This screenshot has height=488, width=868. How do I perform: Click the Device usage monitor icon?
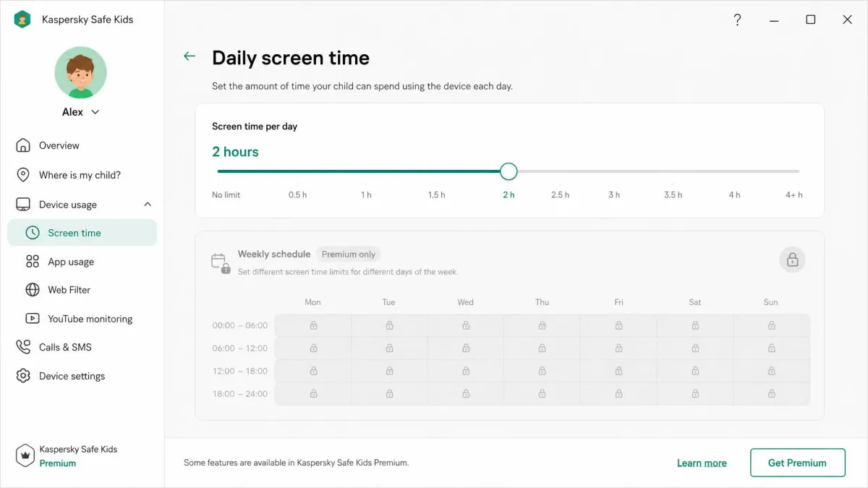point(23,205)
